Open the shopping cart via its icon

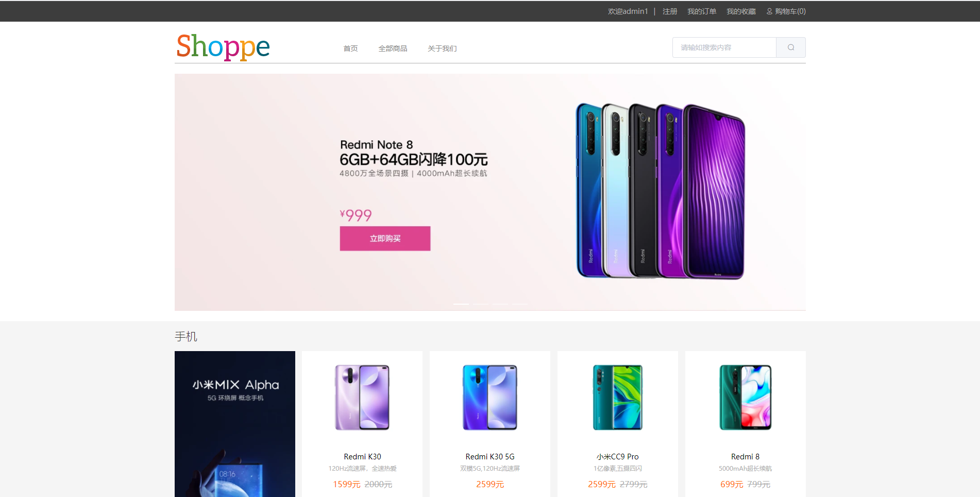pyautogui.click(x=769, y=11)
